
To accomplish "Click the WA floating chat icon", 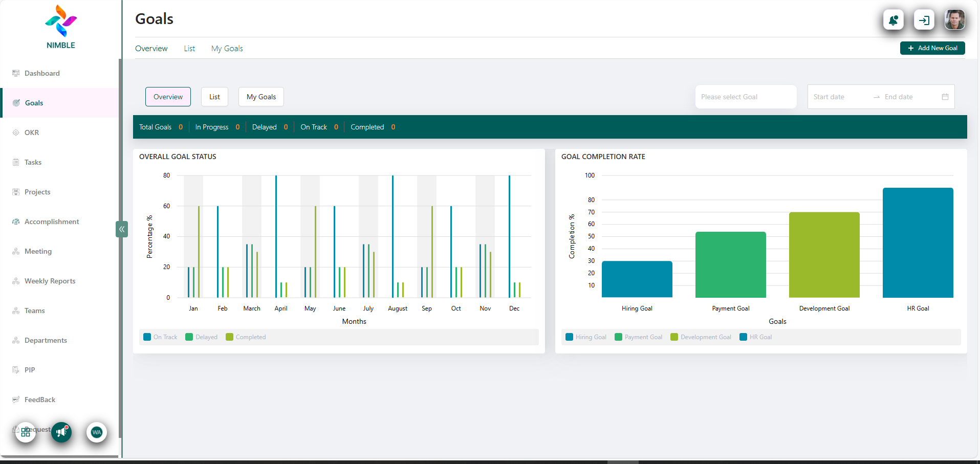I will tap(97, 432).
